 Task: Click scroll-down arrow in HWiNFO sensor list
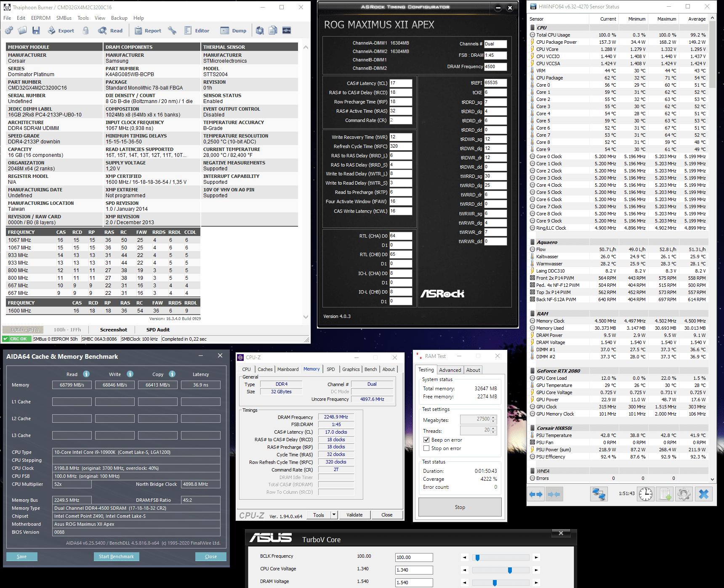pos(712,479)
